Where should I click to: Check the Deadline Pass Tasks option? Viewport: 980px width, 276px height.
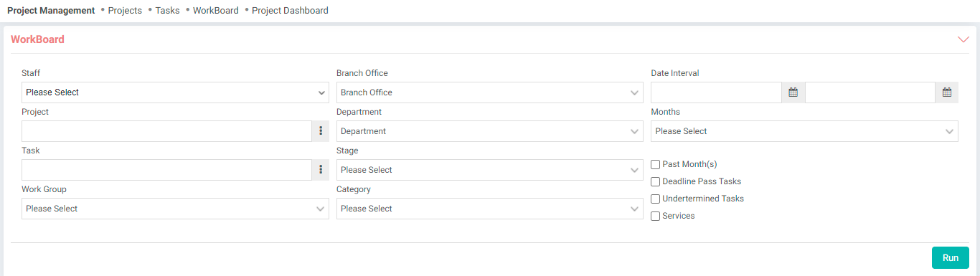(x=655, y=182)
